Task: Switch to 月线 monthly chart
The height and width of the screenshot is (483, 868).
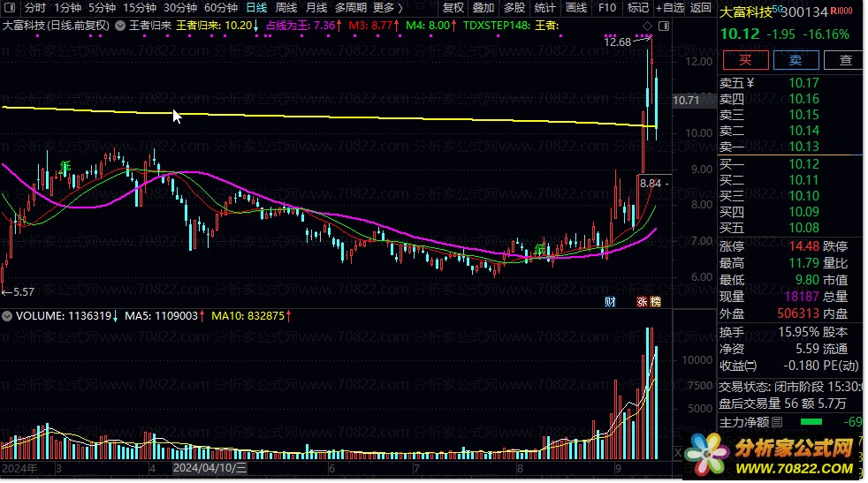Action: click(x=316, y=8)
